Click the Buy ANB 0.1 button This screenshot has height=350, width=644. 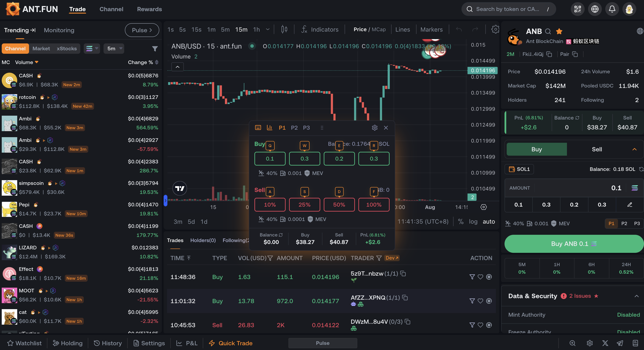click(x=573, y=244)
